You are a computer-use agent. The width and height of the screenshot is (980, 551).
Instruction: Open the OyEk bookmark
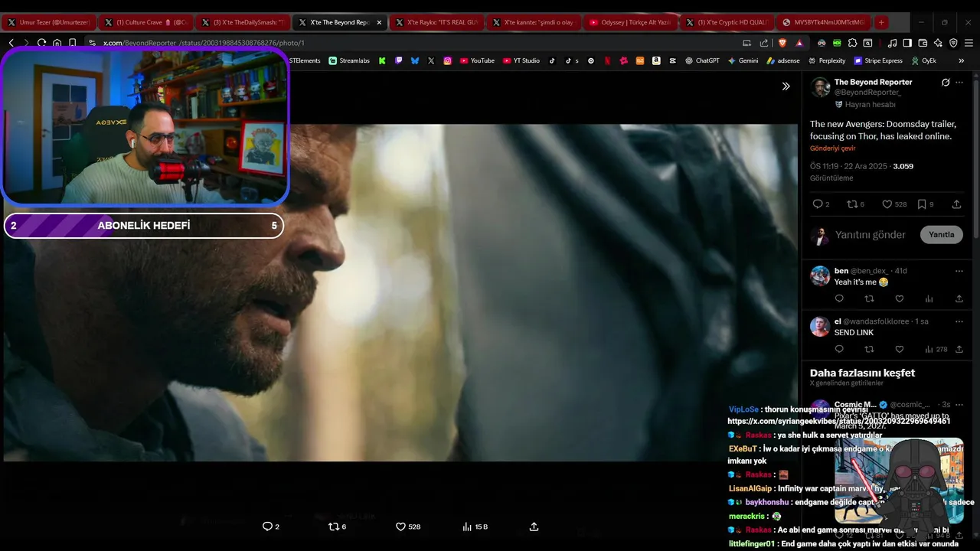click(x=924, y=60)
